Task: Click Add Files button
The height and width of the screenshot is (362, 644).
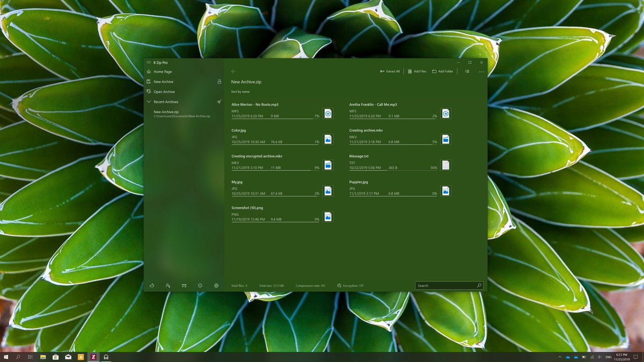Action: pos(417,71)
